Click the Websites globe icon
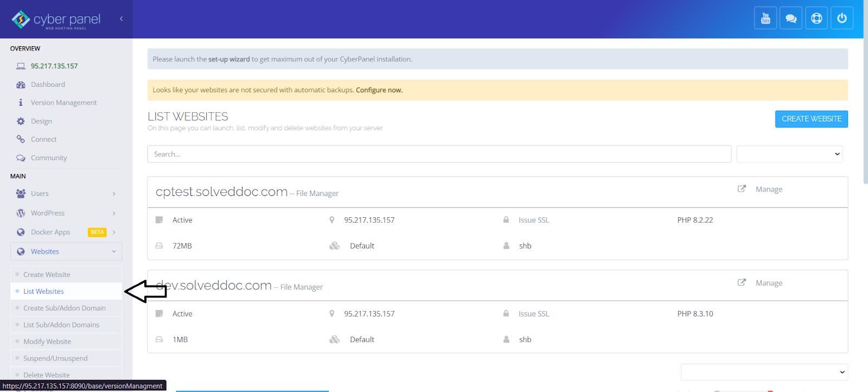868x392 pixels. click(x=21, y=251)
